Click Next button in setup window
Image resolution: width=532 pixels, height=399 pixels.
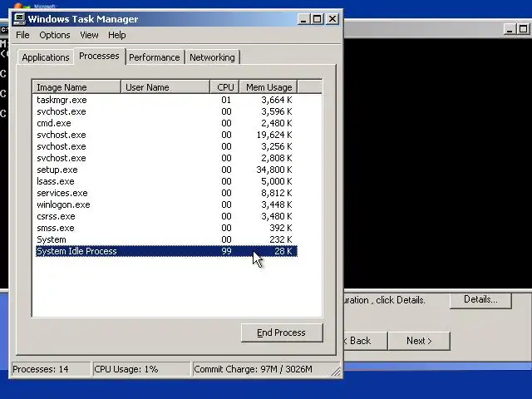(x=419, y=341)
